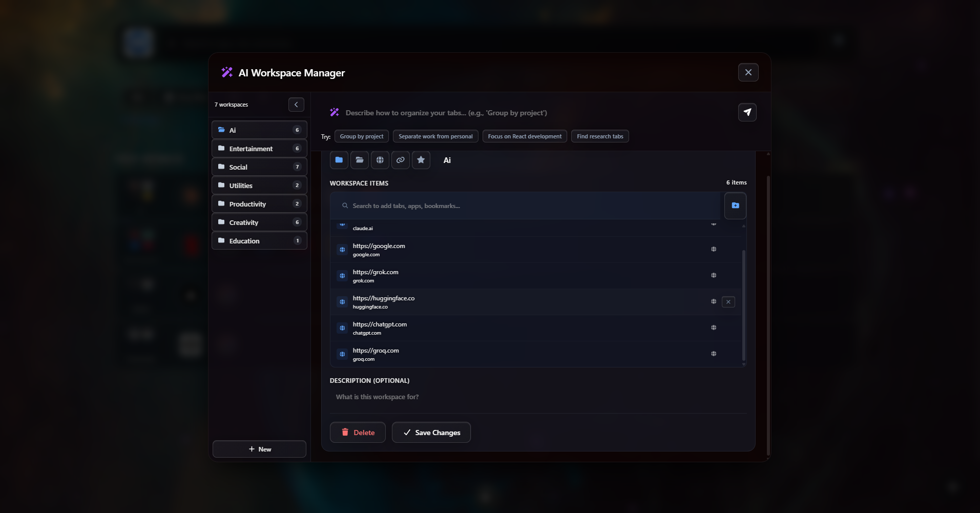The width and height of the screenshot is (980, 513).
Task: Select the star workspace icon
Action: 421,160
